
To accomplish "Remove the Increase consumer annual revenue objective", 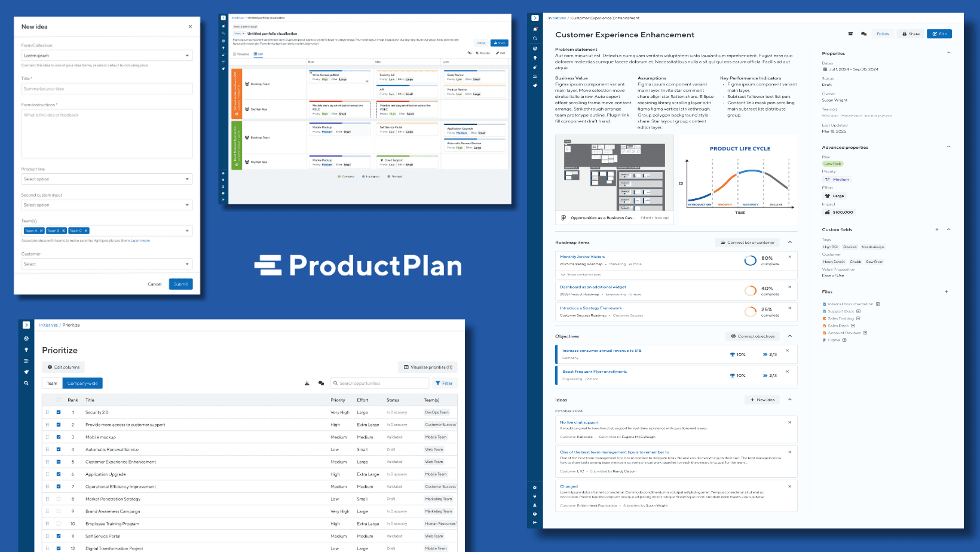I will (x=787, y=351).
